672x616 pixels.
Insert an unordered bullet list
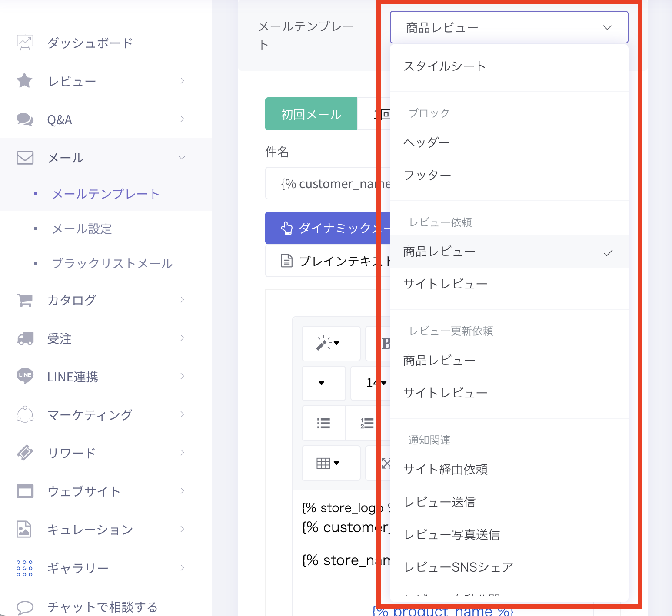[323, 423]
